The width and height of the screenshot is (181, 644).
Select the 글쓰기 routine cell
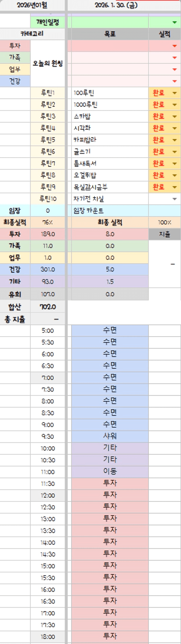coord(110,152)
